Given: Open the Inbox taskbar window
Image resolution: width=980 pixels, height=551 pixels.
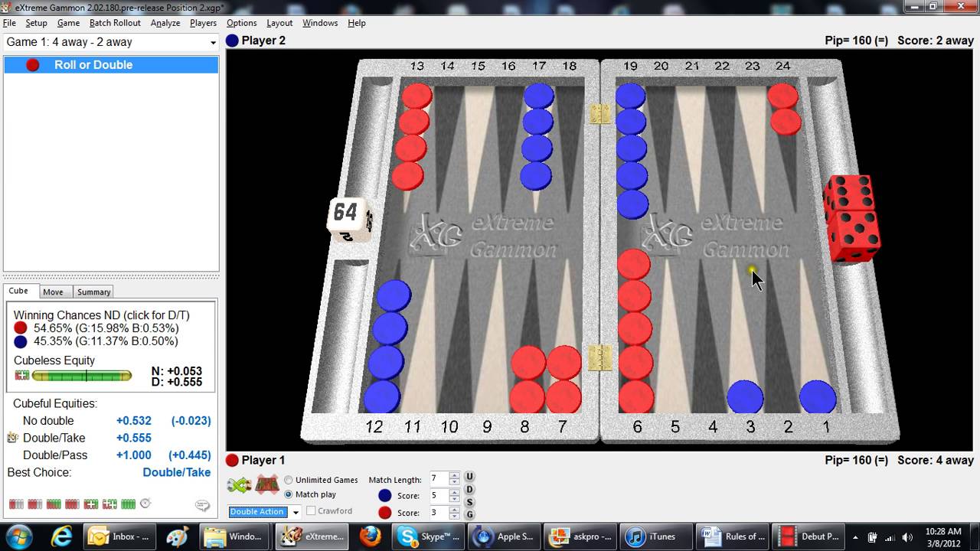Looking at the screenshot, I should [x=119, y=536].
